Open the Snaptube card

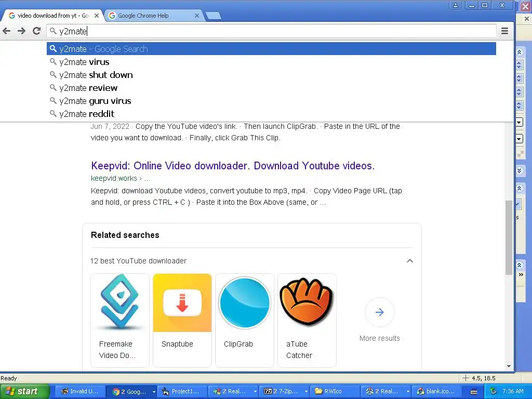click(x=182, y=320)
